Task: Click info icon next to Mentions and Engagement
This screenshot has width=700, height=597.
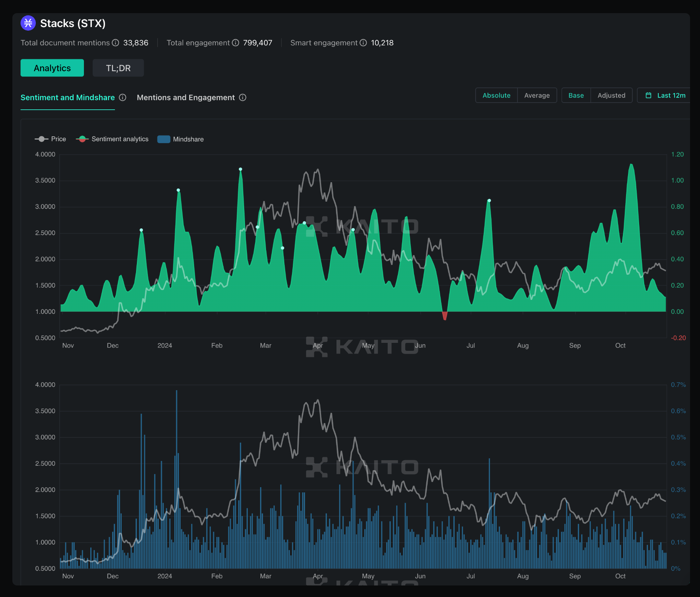Action: click(243, 97)
